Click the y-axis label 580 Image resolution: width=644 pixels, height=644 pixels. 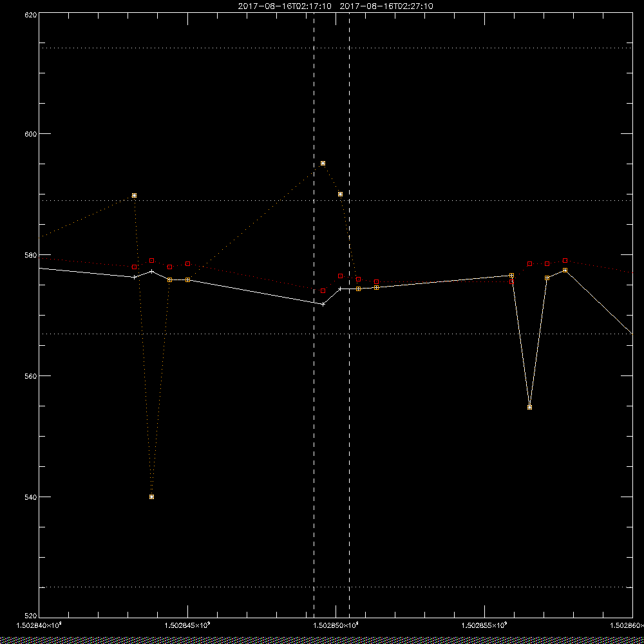32,254
